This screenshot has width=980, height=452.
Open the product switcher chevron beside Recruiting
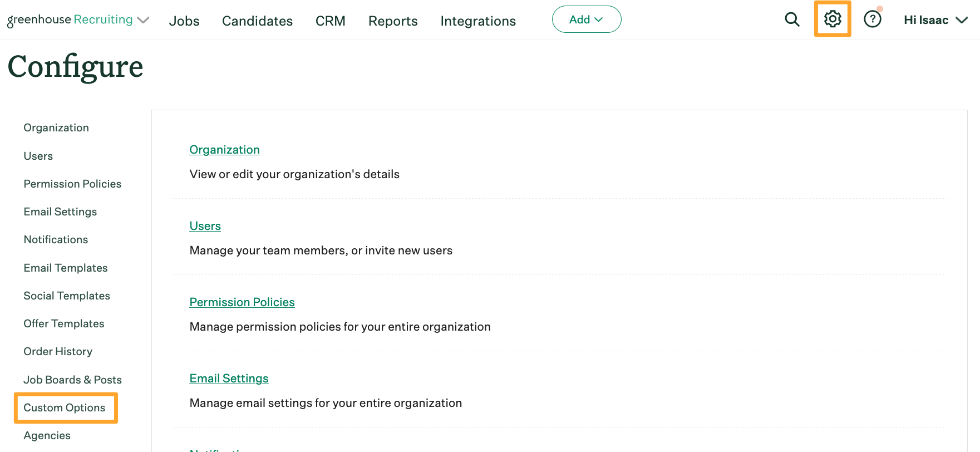pos(143,21)
